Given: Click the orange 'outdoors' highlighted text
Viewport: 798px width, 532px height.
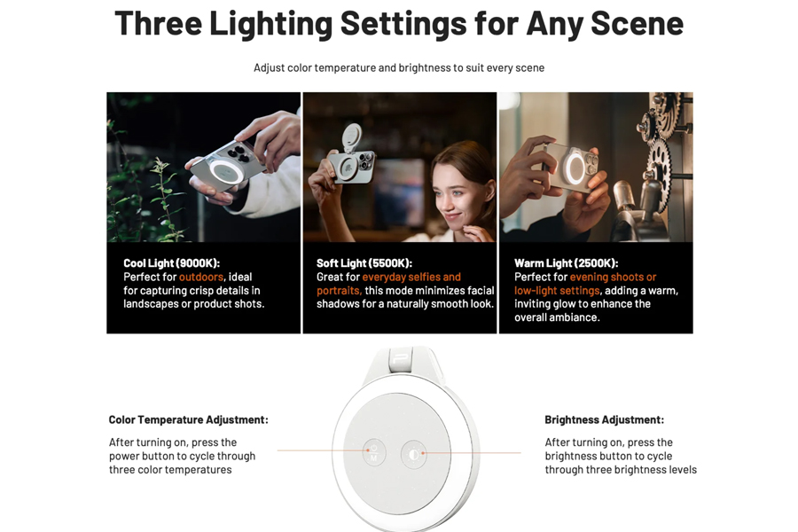Looking at the screenshot, I should point(201,277).
